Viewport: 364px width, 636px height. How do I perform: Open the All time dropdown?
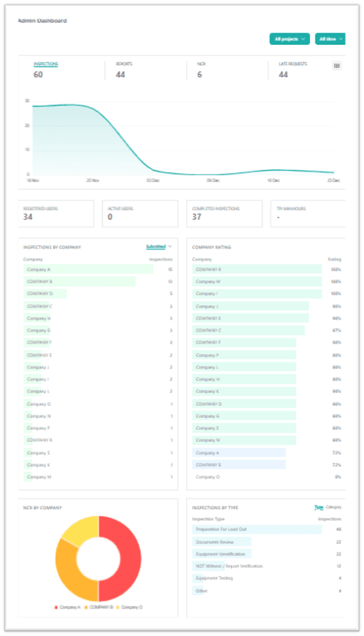pos(331,39)
